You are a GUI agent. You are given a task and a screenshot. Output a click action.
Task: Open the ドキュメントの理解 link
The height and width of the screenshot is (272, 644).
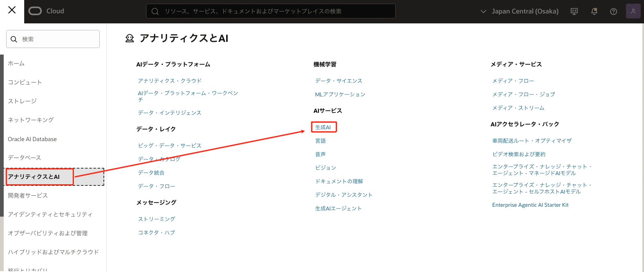tap(339, 181)
